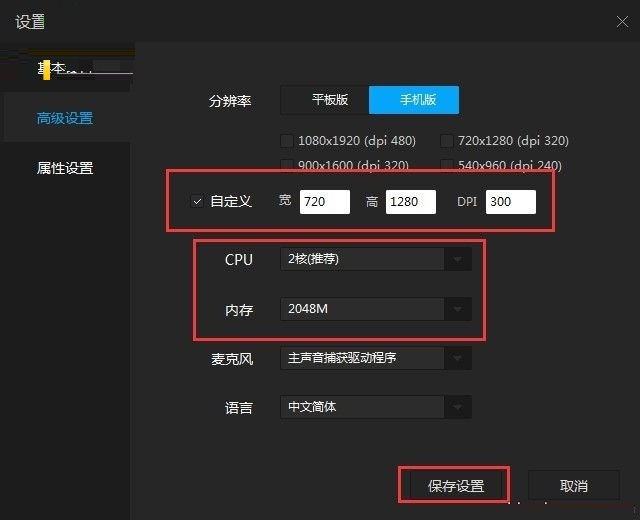Open the 麦克风 microphone dropdown
Viewport: 640px width, 520px height.
tap(376, 358)
